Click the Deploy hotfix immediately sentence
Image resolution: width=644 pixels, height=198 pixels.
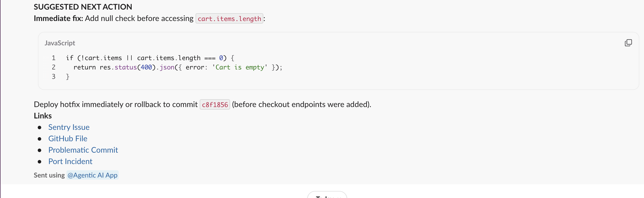(x=116, y=104)
